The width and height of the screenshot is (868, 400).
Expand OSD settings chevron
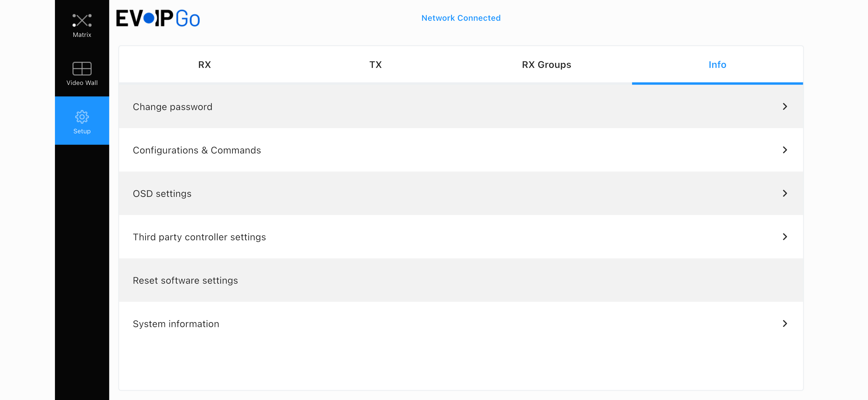point(785,193)
